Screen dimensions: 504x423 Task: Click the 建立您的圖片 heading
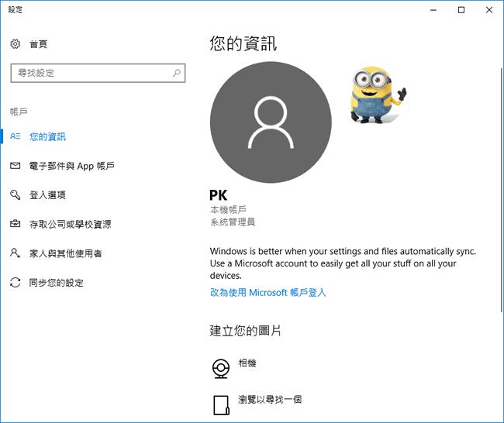point(245,331)
